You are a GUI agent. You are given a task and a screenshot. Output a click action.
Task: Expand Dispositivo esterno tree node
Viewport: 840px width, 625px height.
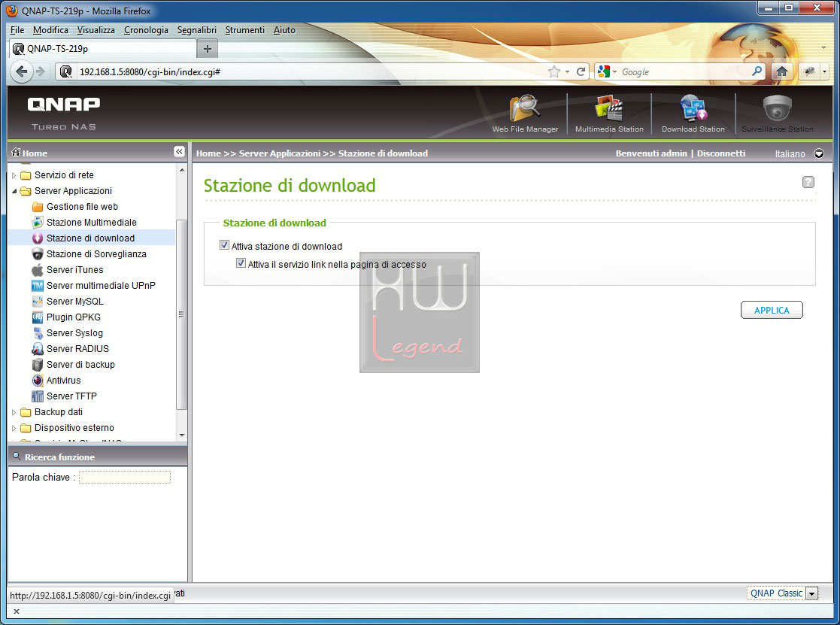click(14, 427)
